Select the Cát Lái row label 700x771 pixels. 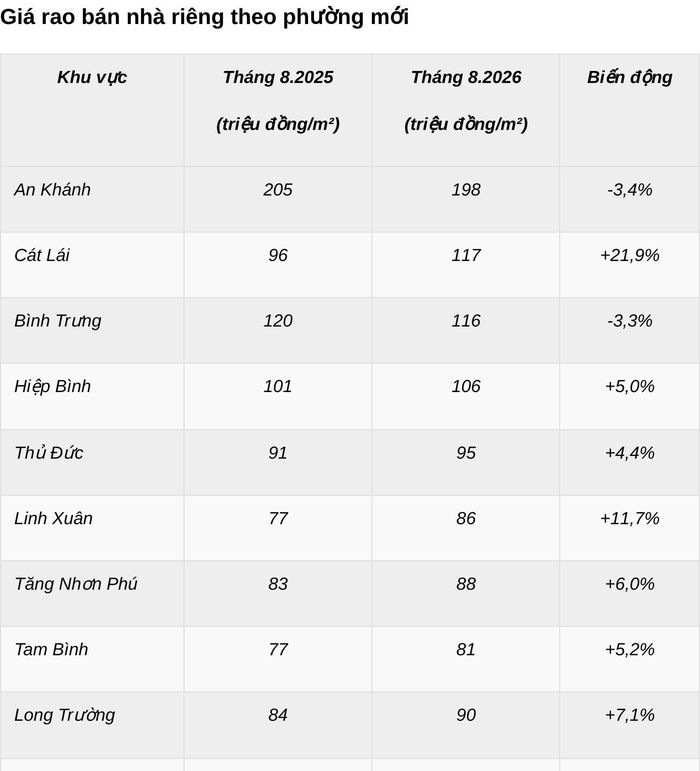(42, 255)
